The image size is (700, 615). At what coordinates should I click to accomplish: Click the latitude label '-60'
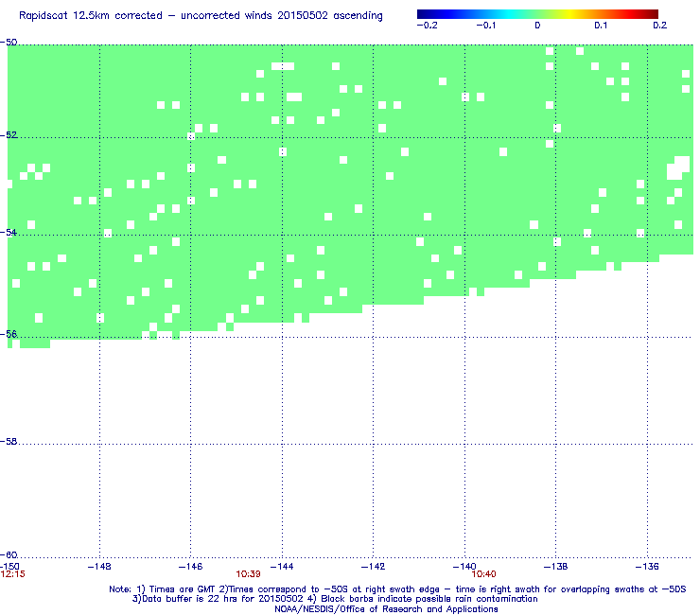9,555
